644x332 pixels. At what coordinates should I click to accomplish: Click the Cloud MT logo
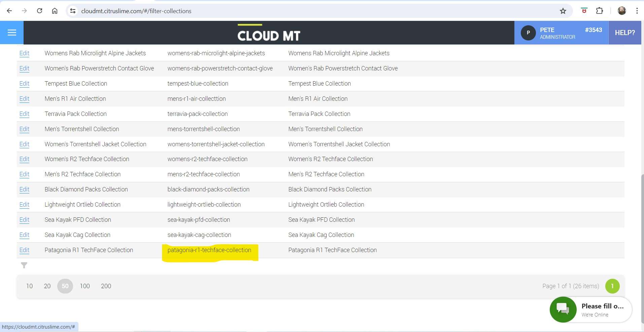269,33
